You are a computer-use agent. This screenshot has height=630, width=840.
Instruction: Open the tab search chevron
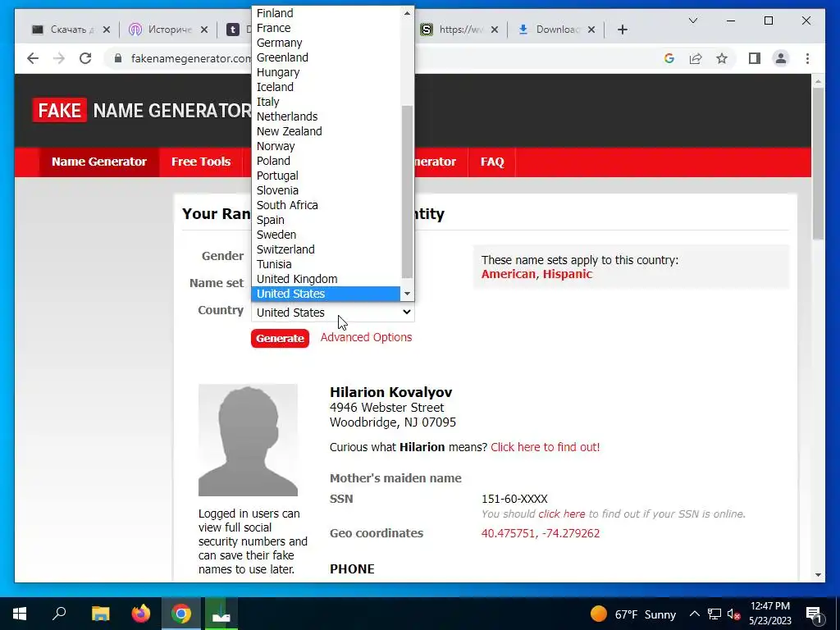pos(692,21)
